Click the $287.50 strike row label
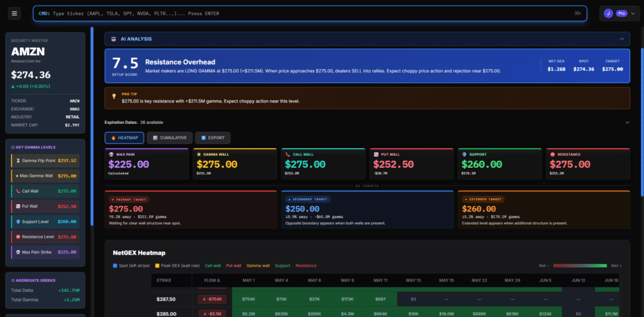Image resolution: width=644 pixels, height=317 pixels. (166, 299)
